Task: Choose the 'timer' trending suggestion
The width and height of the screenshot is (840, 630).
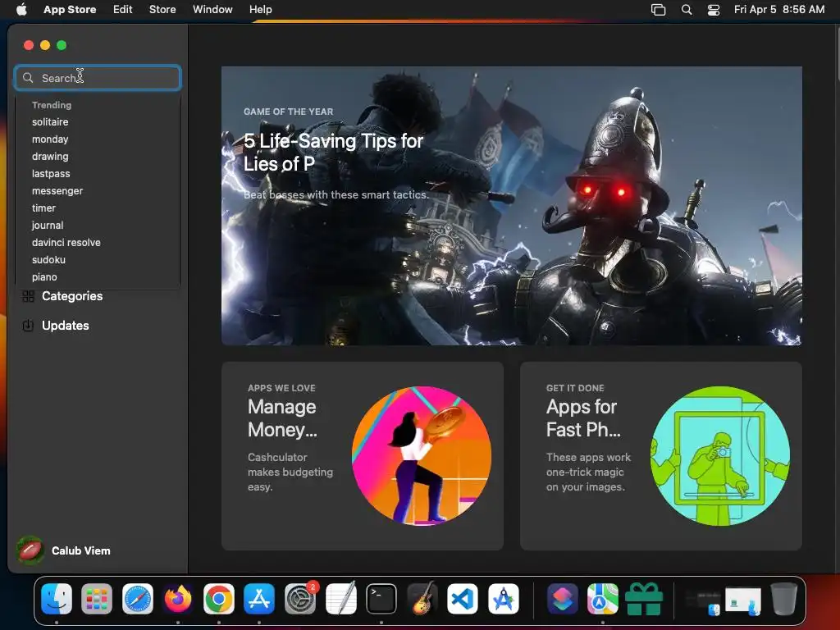Action: pos(43,208)
